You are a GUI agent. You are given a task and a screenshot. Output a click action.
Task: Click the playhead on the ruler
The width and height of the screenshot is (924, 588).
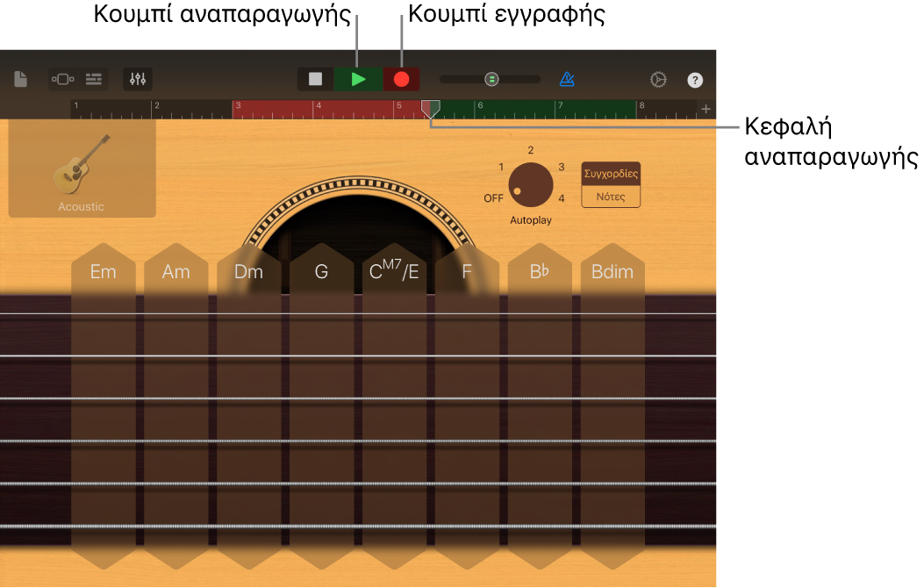431,109
